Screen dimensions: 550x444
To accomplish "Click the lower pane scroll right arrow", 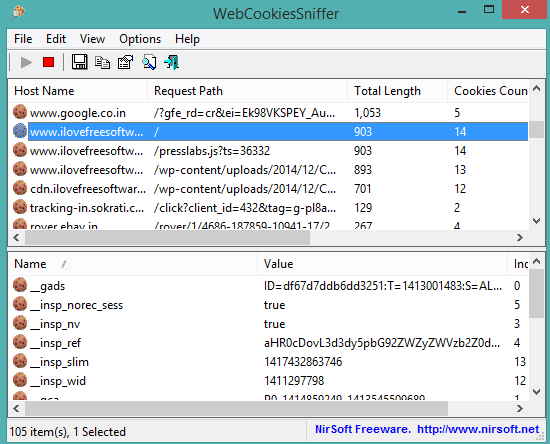I will click(x=520, y=408).
